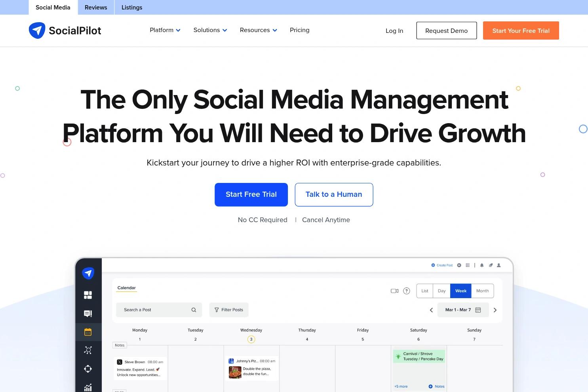Click the 'Cancel Anytime' text
588x392 pixels.
[326, 220]
